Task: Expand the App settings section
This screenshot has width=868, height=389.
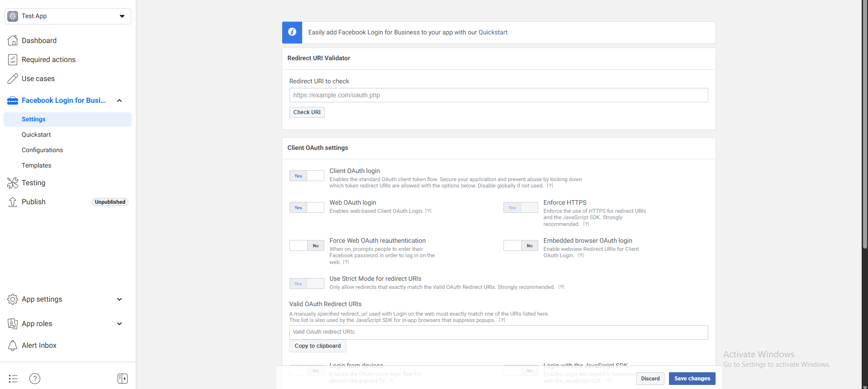Action: [119, 299]
